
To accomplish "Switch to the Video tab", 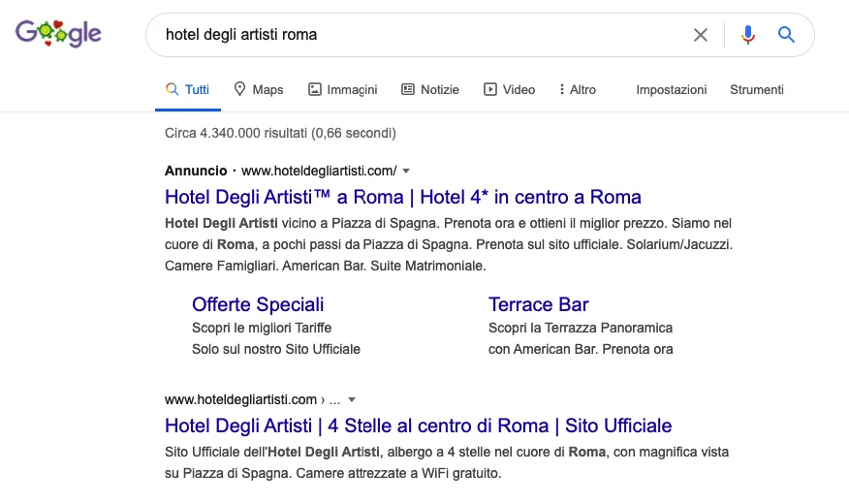I will coord(509,89).
